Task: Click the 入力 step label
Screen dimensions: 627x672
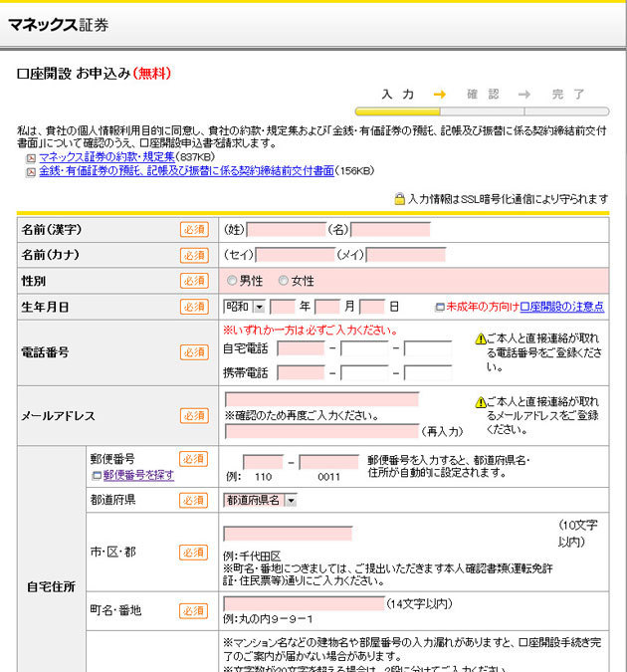Action: [x=398, y=95]
